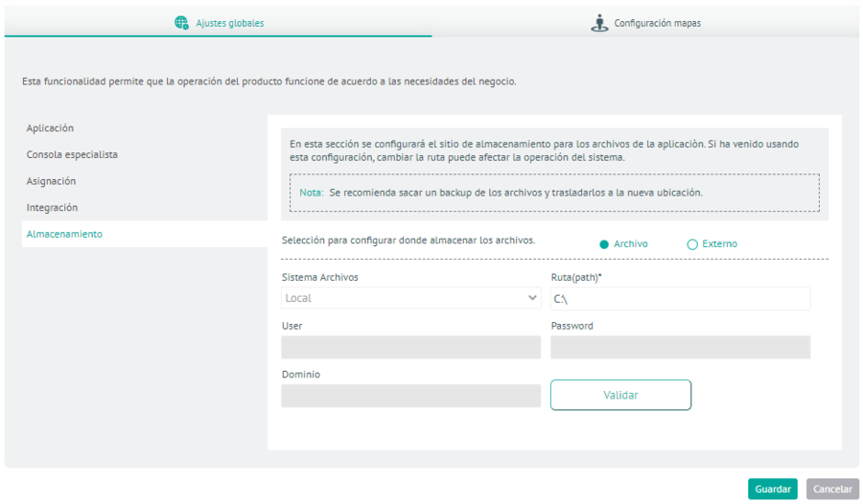Open the Integración settings section
The width and height of the screenshot is (863, 504).
[53, 207]
